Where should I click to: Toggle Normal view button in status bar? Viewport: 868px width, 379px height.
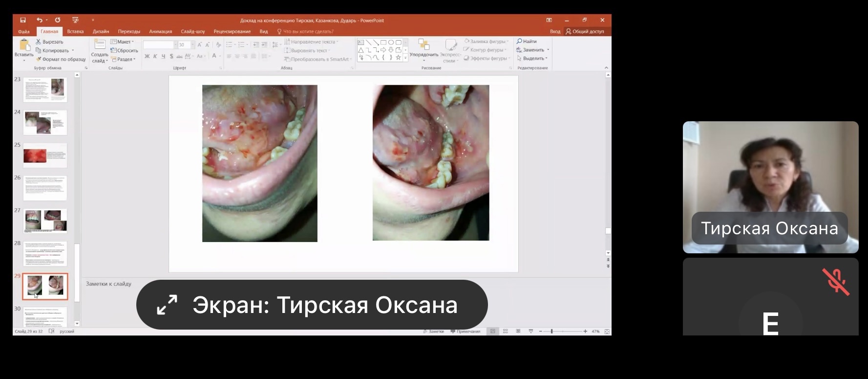point(493,331)
